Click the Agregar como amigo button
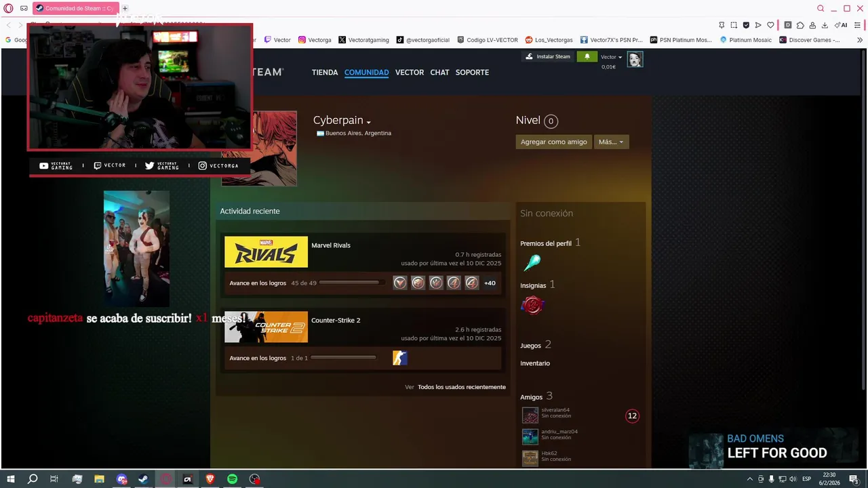Viewport: 868px width, 488px height. tap(554, 142)
